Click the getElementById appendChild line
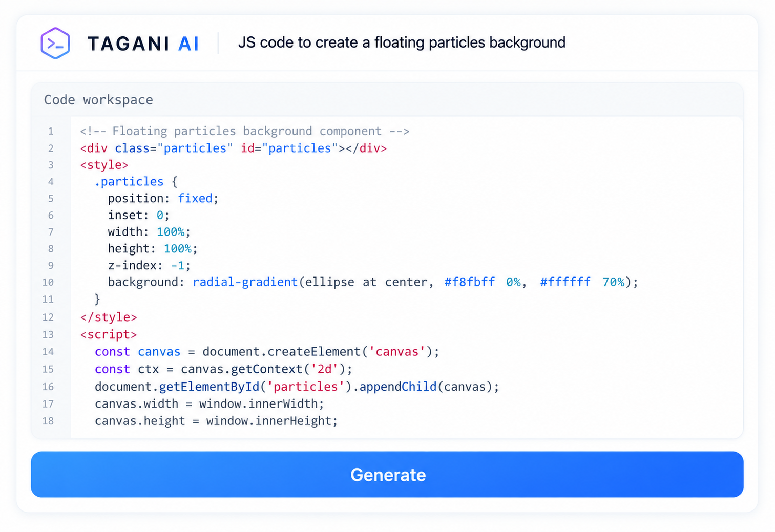This screenshot has height=532, width=775. (x=297, y=387)
